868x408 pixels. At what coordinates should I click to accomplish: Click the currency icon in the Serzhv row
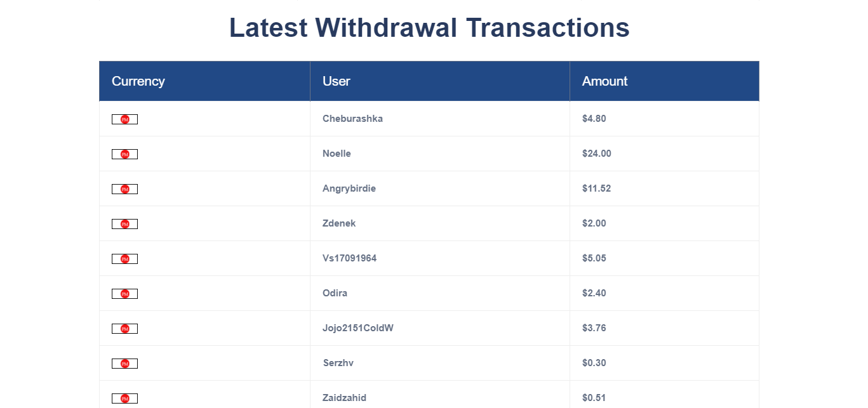(124, 364)
